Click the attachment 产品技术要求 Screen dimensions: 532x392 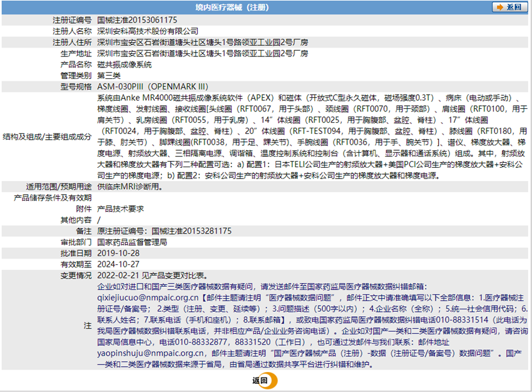[120, 209]
